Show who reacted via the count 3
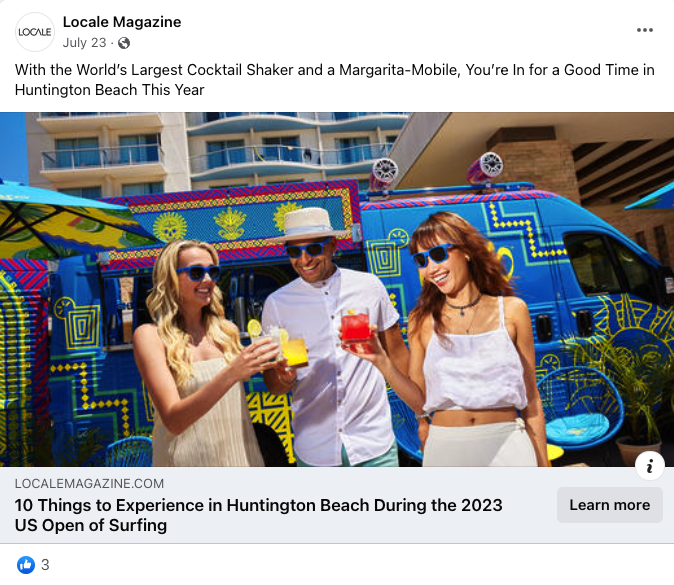The height and width of the screenshot is (585, 674). (x=45, y=565)
